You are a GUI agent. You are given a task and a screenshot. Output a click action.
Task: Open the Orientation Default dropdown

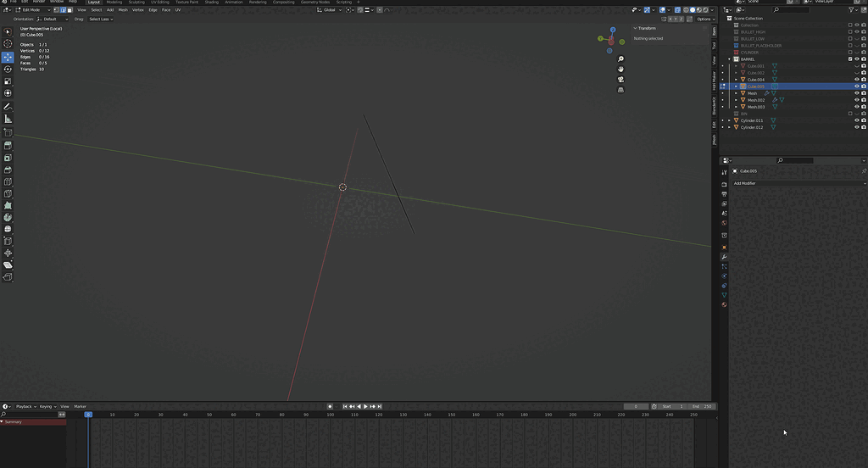pos(53,19)
